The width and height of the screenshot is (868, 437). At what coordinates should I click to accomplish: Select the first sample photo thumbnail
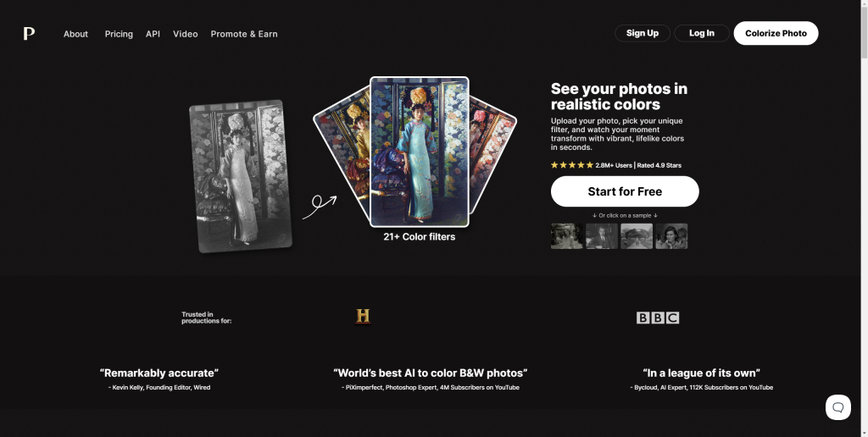(x=567, y=236)
